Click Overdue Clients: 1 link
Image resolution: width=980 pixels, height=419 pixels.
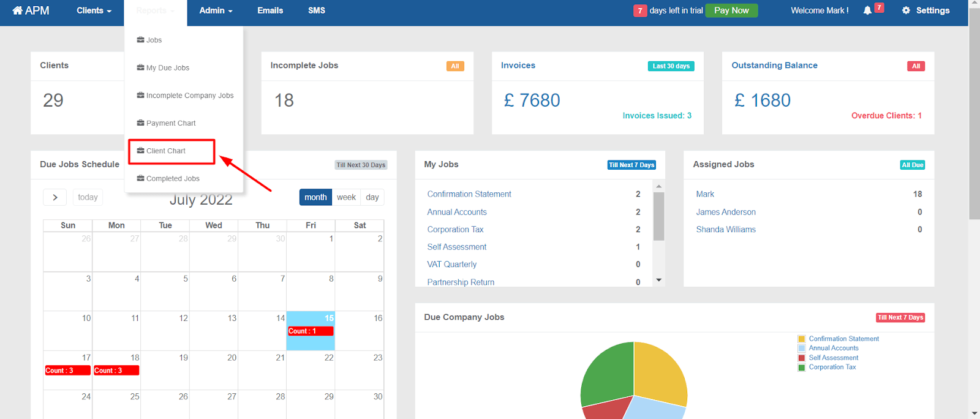click(x=886, y=116)
